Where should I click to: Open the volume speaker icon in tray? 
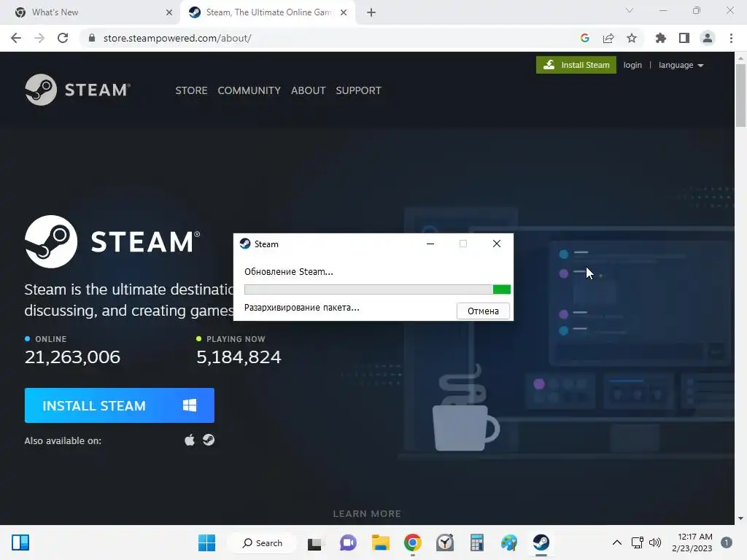[655, 542]
